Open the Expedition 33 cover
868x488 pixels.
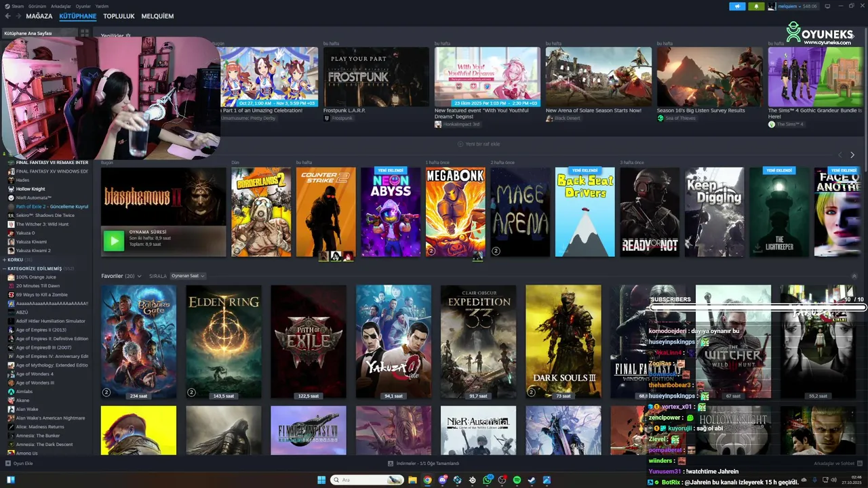[478, 342]
